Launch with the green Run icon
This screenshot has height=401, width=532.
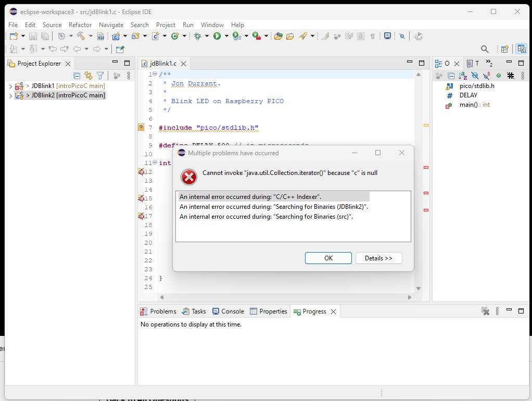point(217,36)
